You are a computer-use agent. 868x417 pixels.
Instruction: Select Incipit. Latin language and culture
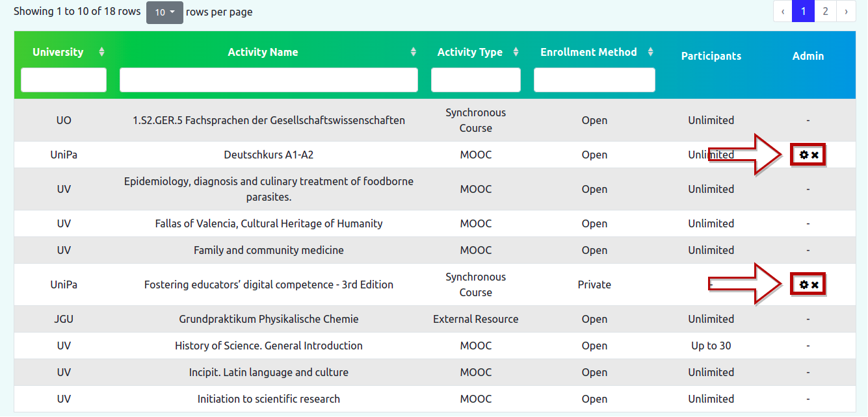[269, 372]
